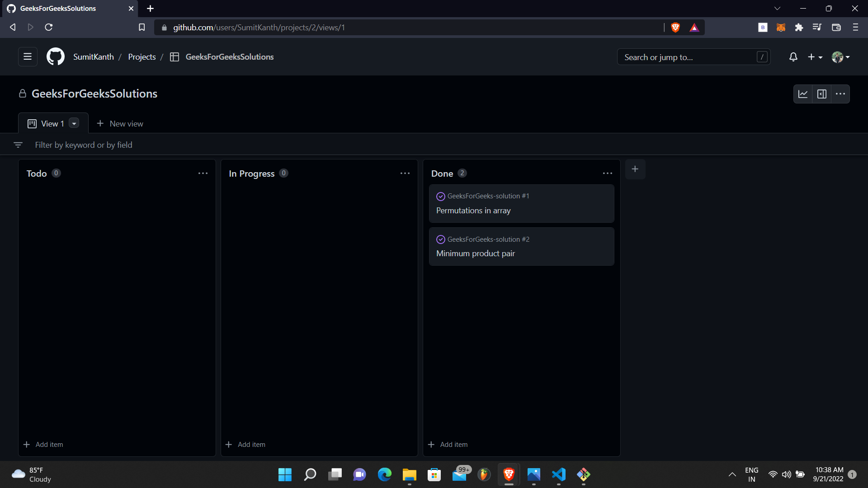Open the project's top-right ellipsis menu
This screenshot has width=868, height=488.
841,94
